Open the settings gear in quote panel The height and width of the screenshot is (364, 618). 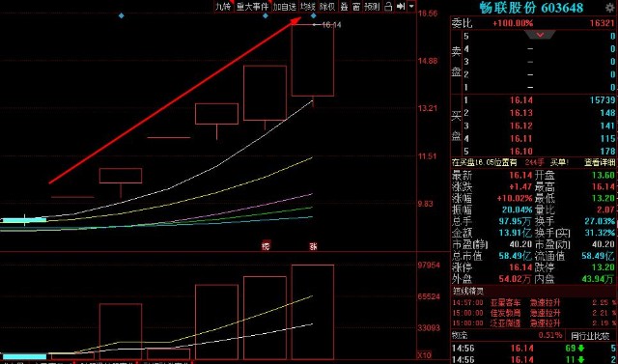pos(610,8)
